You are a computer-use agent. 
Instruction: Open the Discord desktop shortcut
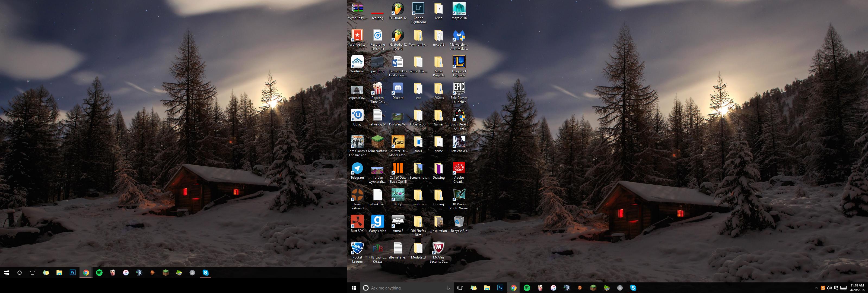click(x=398, y=91)
